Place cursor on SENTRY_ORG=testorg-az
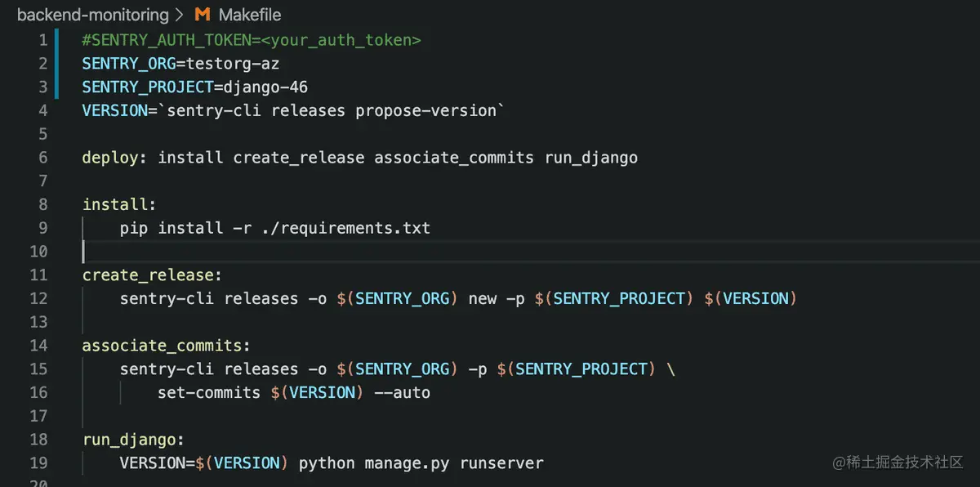 click(x=180, y=63)
